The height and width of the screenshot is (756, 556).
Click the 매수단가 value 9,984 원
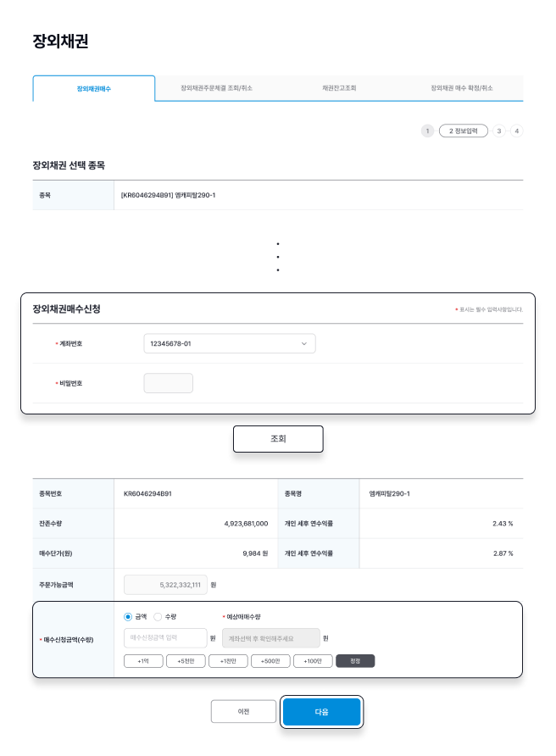click(255, 553)
